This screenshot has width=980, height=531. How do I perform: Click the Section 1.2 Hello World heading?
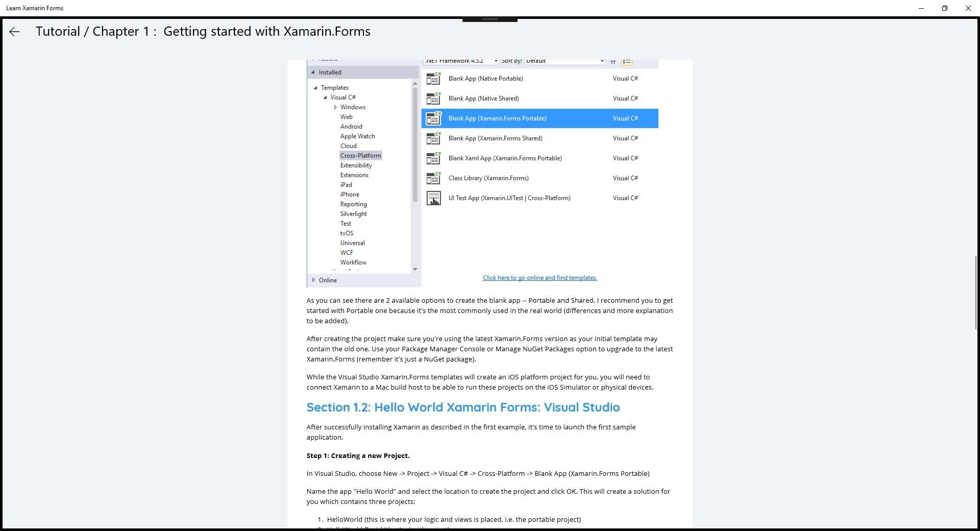(x=463, y=407)
